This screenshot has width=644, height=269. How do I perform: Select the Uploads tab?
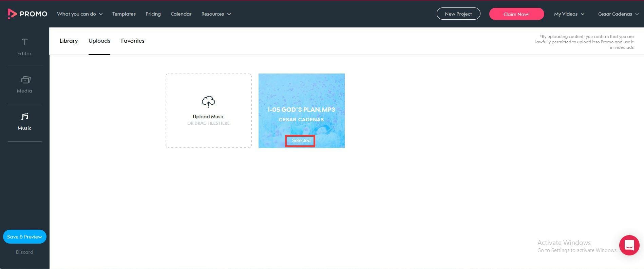[x=99, y=41]
